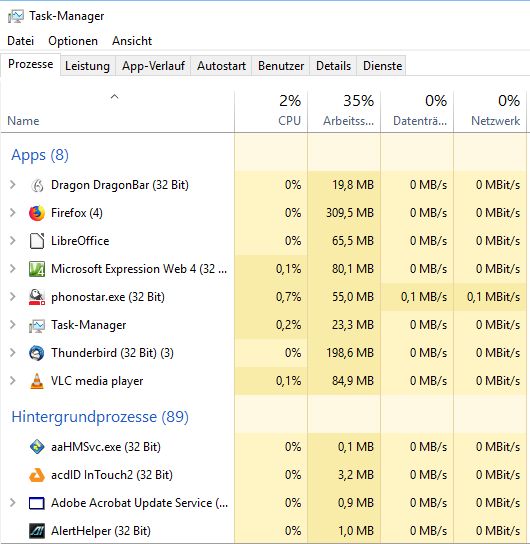
Task: Open the Optionen menu
Action: tap(73, 41)
